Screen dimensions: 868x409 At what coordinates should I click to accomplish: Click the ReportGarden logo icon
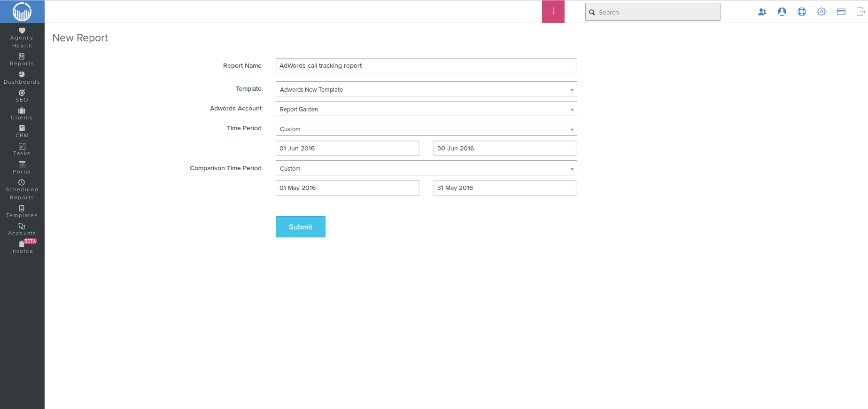click(x=22, y=12)
